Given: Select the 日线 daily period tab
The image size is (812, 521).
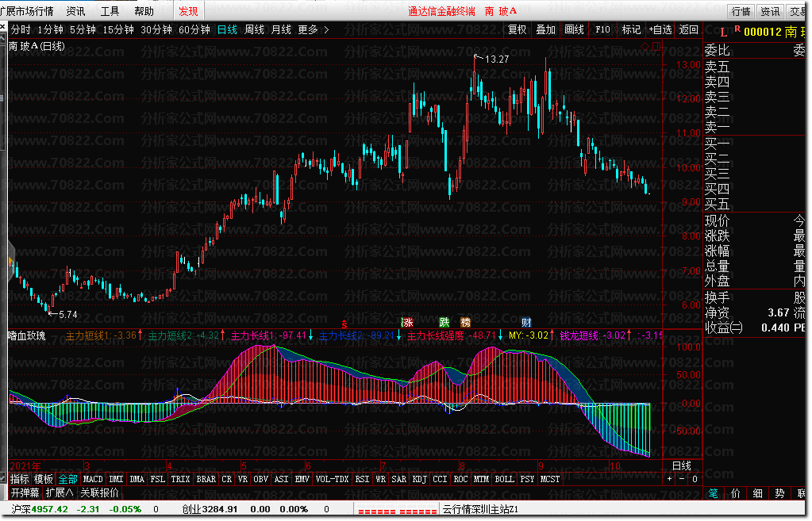Looking at the screenshot, I should [x=227, y=30].
